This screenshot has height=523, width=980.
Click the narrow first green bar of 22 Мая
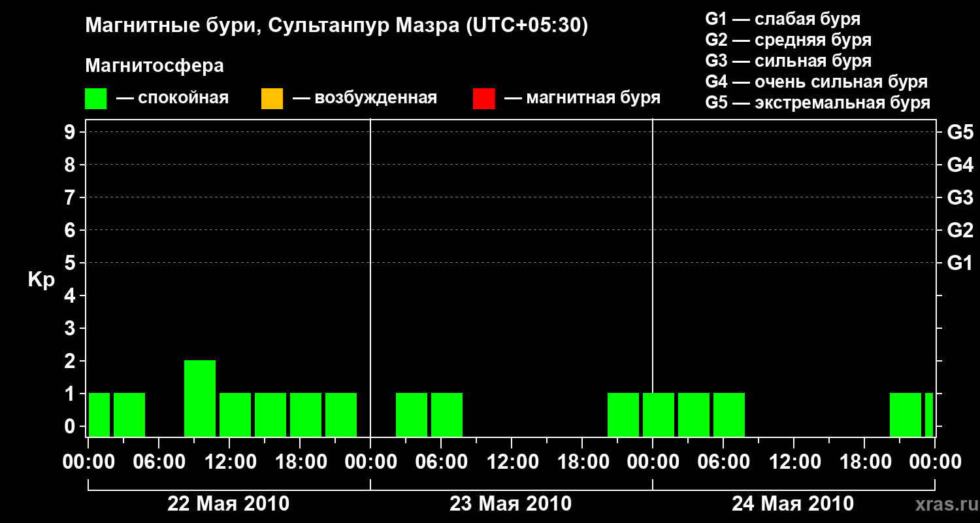pyautogui.click(x=99, y=414)
